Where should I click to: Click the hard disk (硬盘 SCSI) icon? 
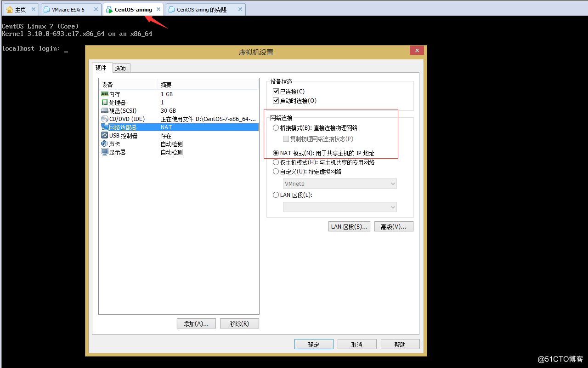click(x=105, y=110)
